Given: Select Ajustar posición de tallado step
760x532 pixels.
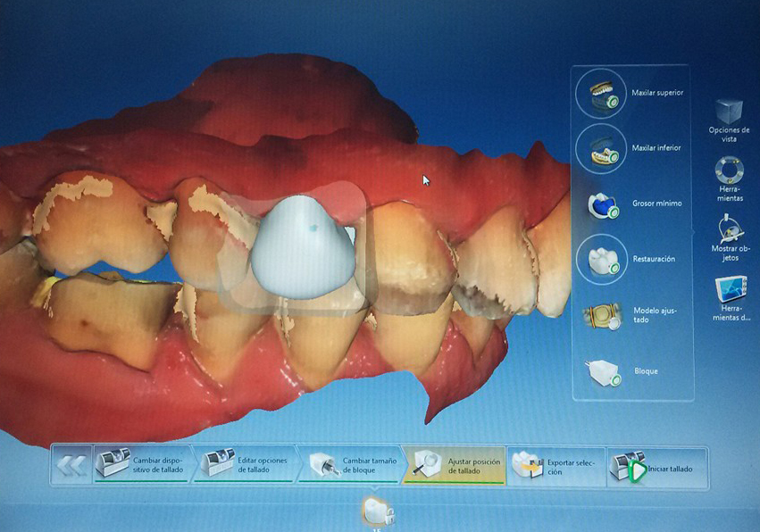Looking at the screenshot, I should pos(454,466).
